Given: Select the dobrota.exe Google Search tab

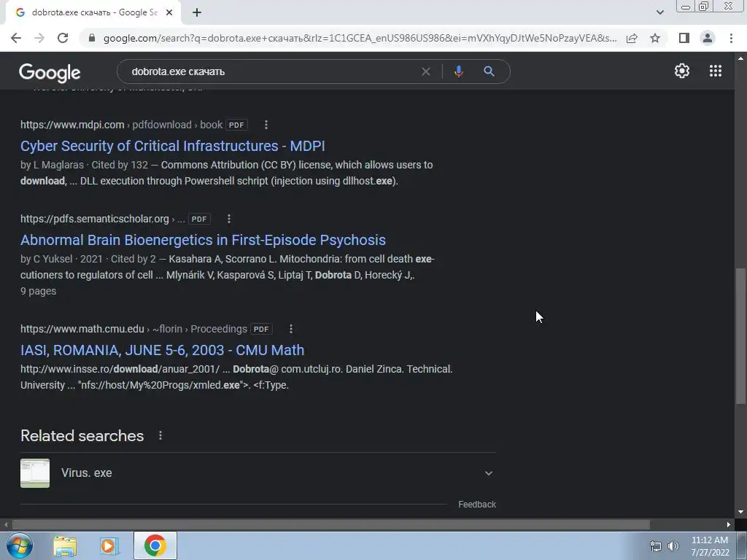Looking at the screenshot, I should [94, 12].
